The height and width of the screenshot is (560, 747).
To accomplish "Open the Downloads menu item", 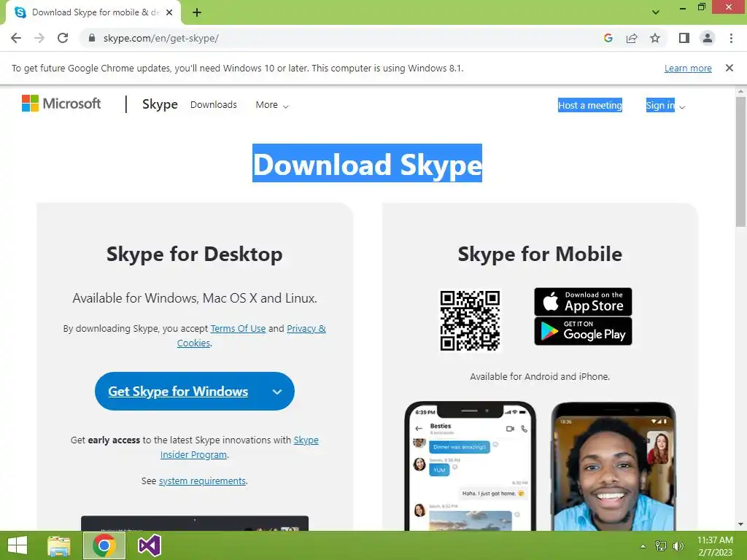I will click(214, 104).
